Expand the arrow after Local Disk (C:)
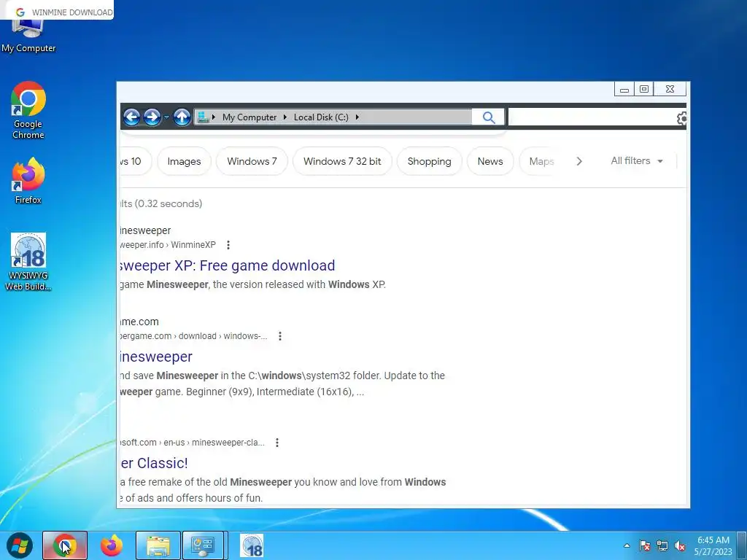 [357, 117]
